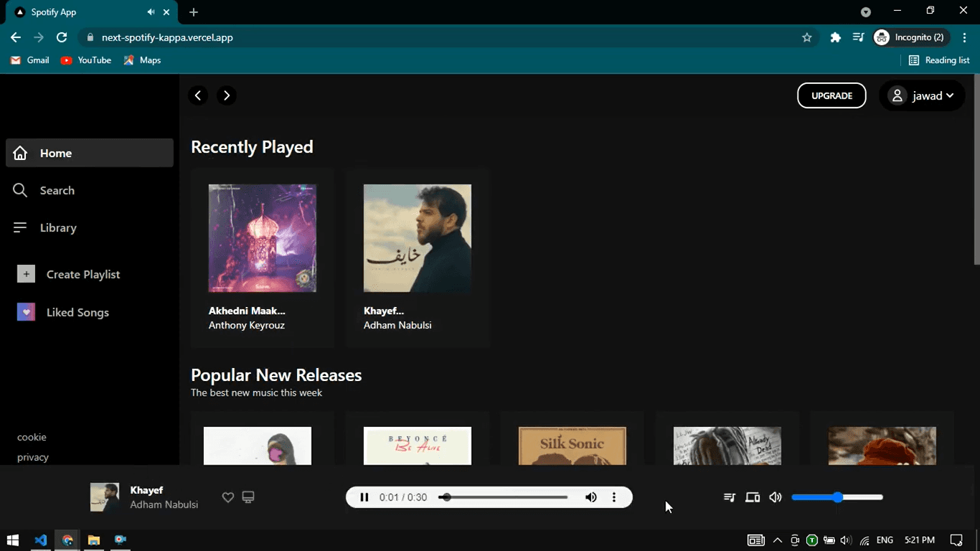The width and height of the screenshot is (980, 551).
Task: Click the user avatar icon beside jawad
Action: 897,95
